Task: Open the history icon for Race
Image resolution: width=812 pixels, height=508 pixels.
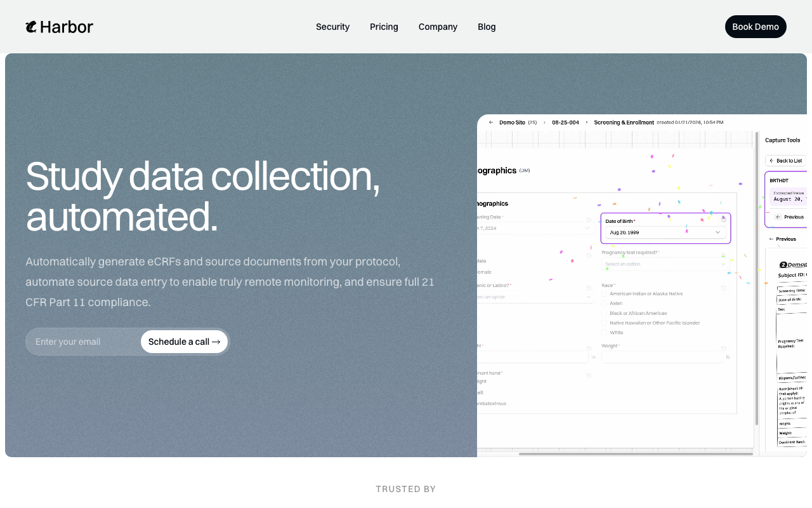Action: (x=724, y=288)
